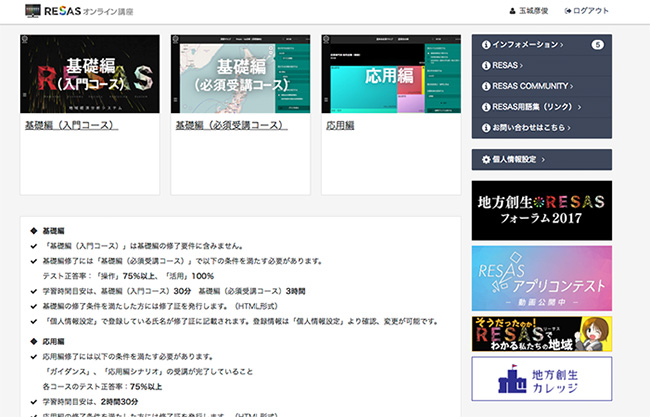Click the info icon beside お問い合わせはこちら
Viewport: 650px width, 417px height.
tap(486, 128)
